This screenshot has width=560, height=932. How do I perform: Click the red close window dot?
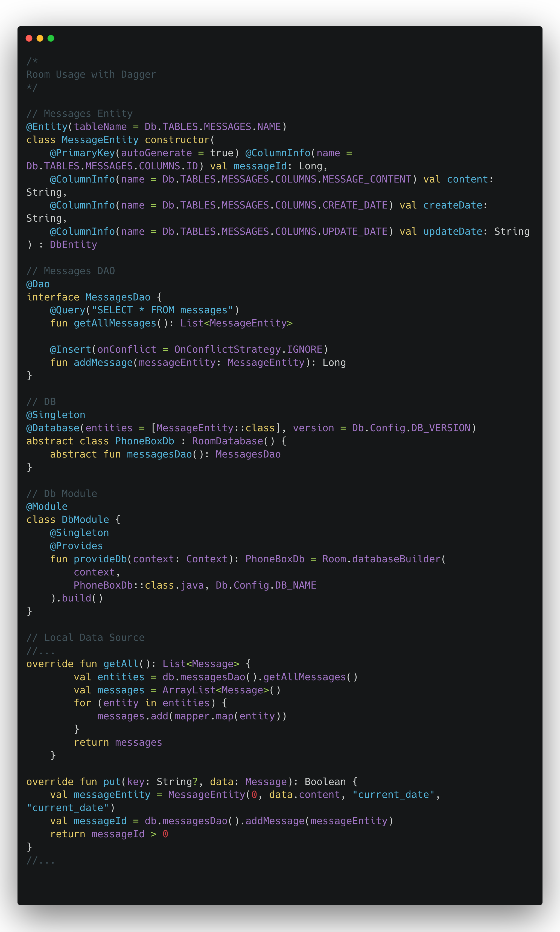[x=29, y=38]
